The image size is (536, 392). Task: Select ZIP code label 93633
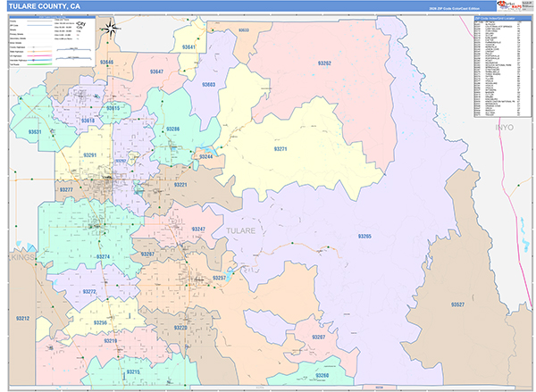244,30
